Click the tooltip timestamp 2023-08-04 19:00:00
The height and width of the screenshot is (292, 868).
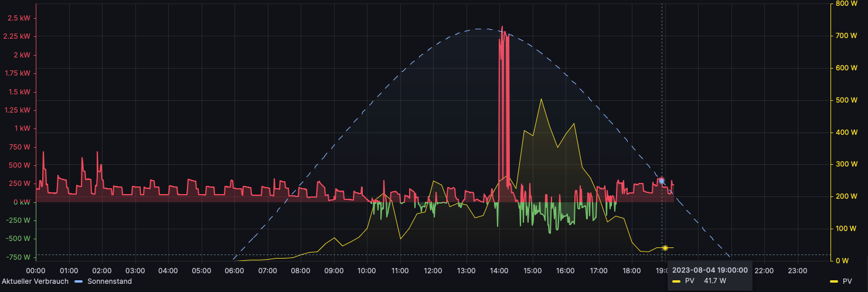click(710, 270)
